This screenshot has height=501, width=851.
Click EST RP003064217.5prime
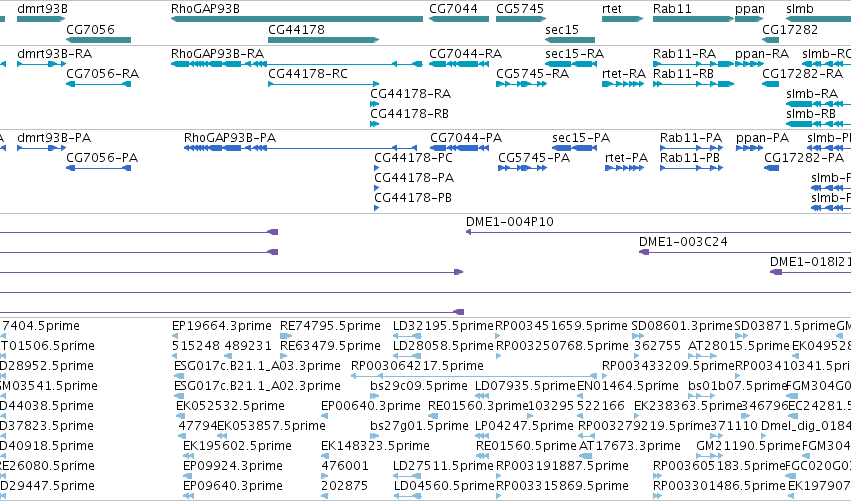coord(417,366)
